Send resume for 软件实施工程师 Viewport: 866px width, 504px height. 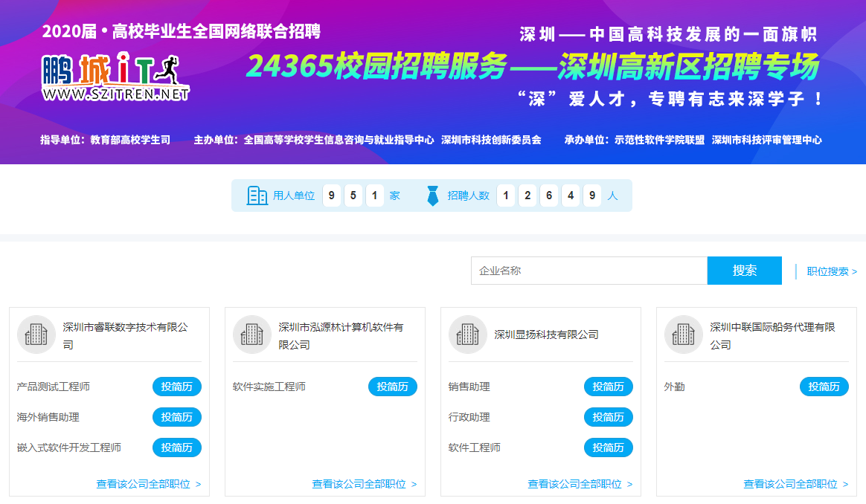(393, 387)
